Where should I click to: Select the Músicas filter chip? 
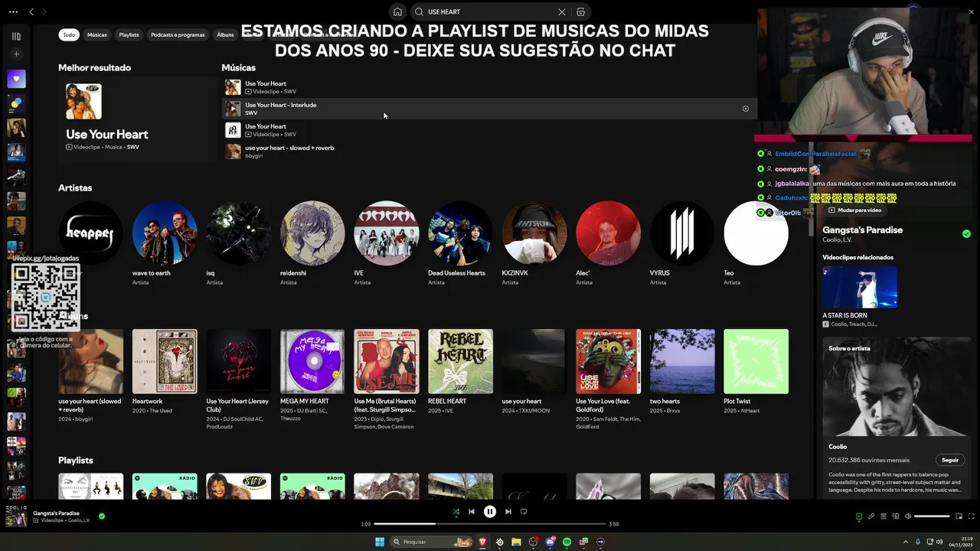(x=97, y=34)
